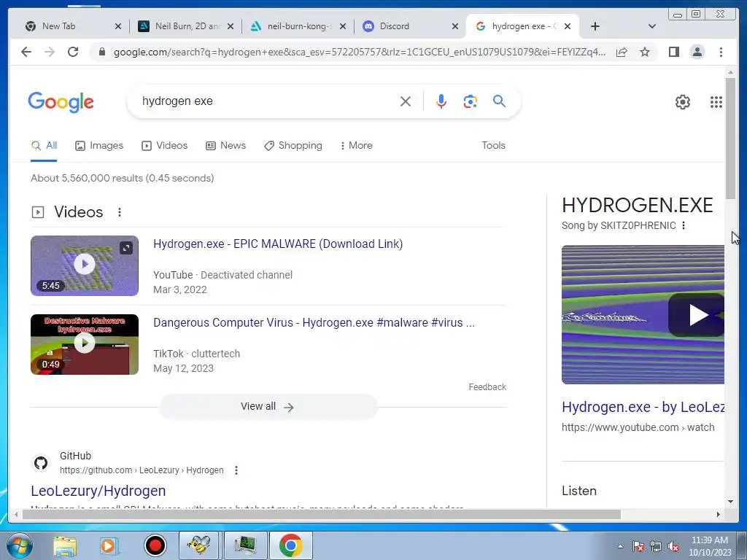Reload the current page
This screenshot has height=560, width=747.
click(x=73, y=52)
